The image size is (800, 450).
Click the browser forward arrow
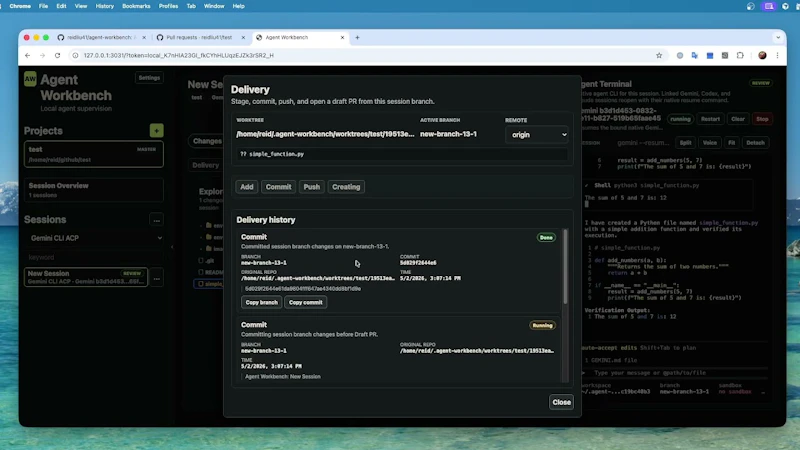pos(42,55)
